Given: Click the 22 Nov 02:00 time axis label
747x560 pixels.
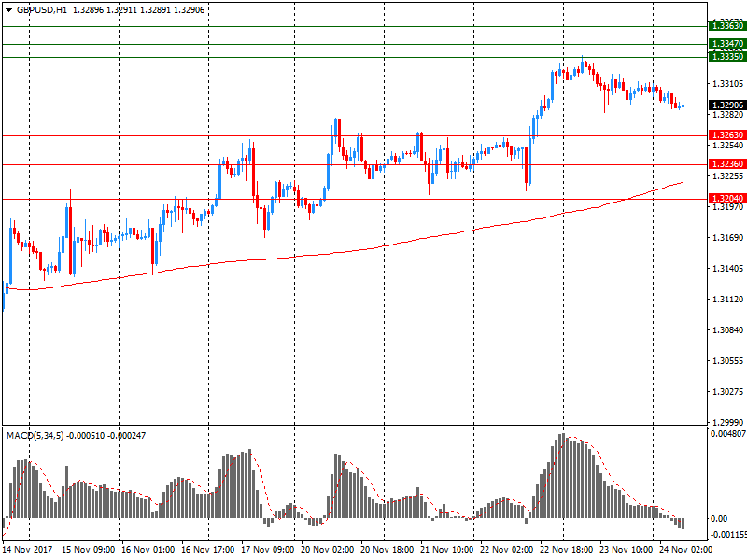Looking at the screenshot, I should [506, 550].
